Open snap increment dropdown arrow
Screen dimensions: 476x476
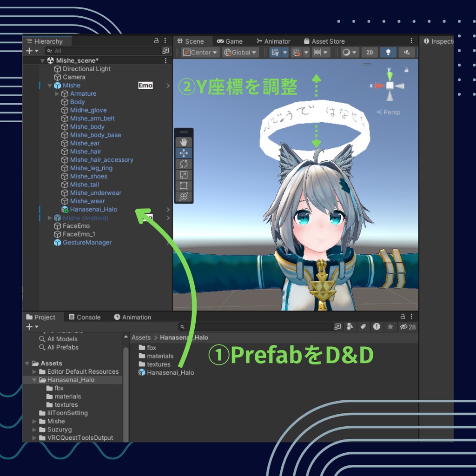pos(325,52)
